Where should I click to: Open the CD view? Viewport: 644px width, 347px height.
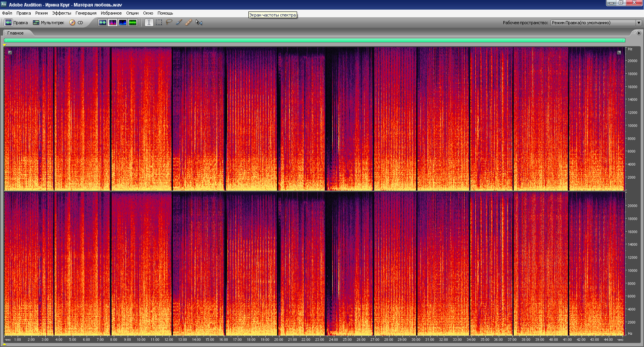pos(76,23)
